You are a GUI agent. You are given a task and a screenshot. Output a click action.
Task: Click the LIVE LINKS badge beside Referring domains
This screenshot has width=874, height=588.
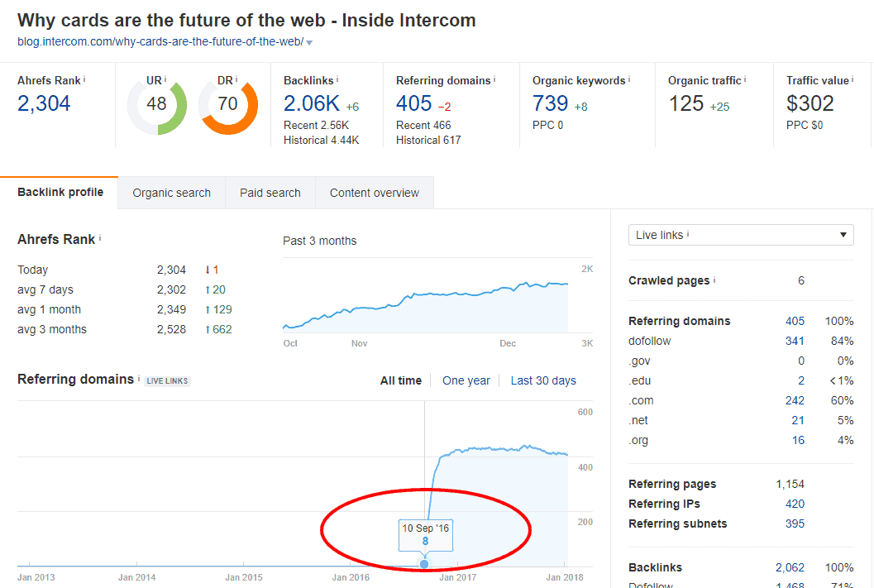(167, 381)
